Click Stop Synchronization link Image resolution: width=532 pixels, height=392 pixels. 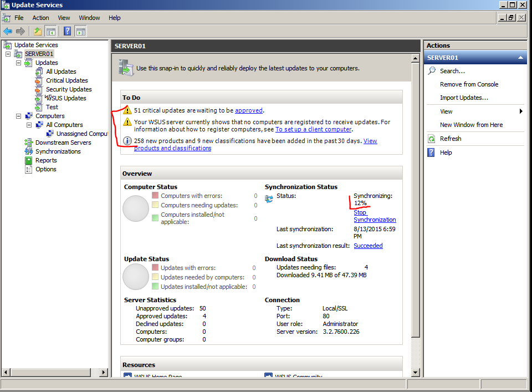(x=375, y=216)
